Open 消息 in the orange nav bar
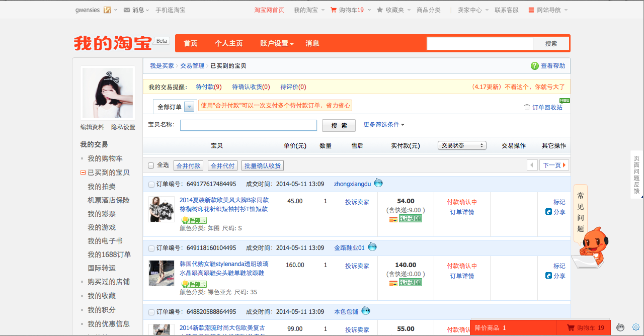644x336 pixels. 312,44
